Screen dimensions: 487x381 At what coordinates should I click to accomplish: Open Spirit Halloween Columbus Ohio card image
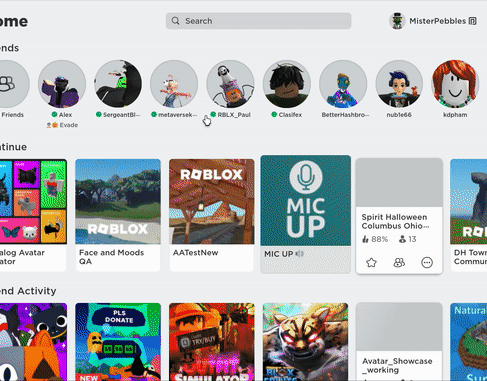pos(399,183)
